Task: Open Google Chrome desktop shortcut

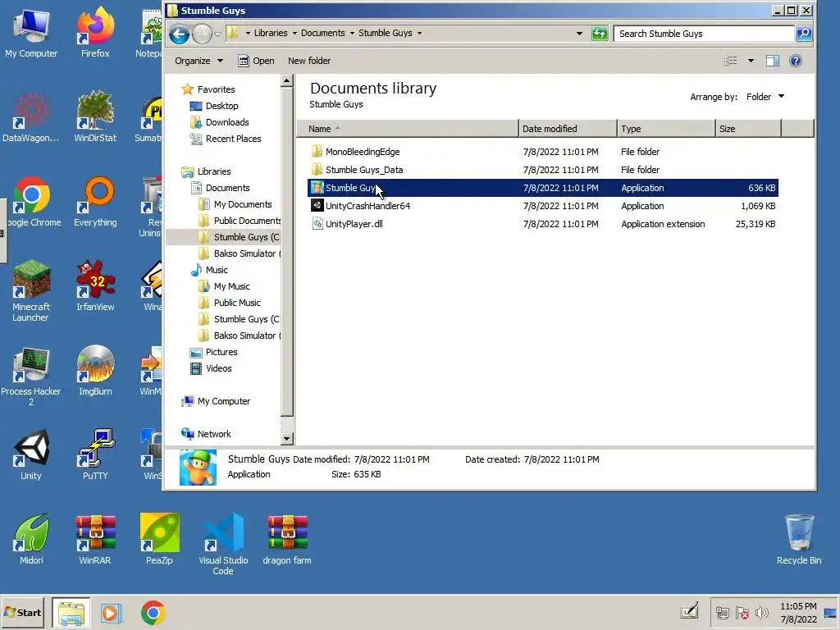Action: (31, 202)
